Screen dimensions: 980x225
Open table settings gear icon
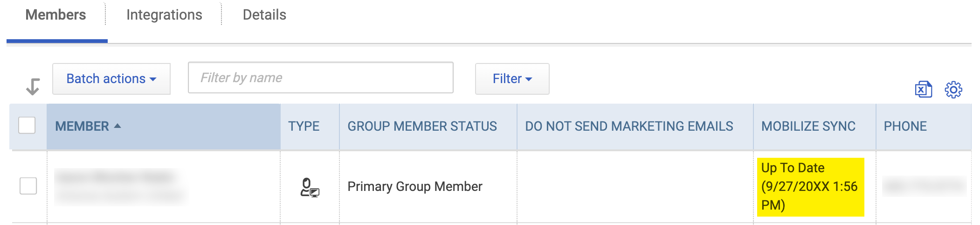(953, 90)
